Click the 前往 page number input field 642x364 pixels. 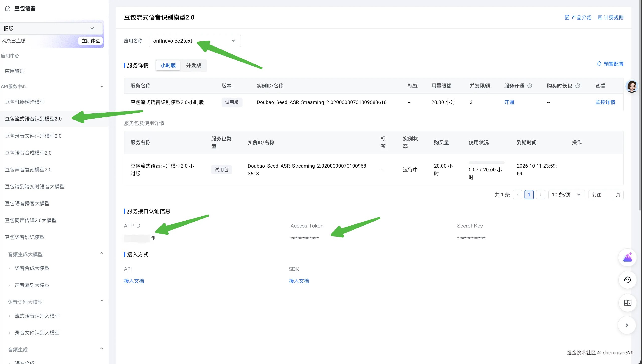(608, 195)
